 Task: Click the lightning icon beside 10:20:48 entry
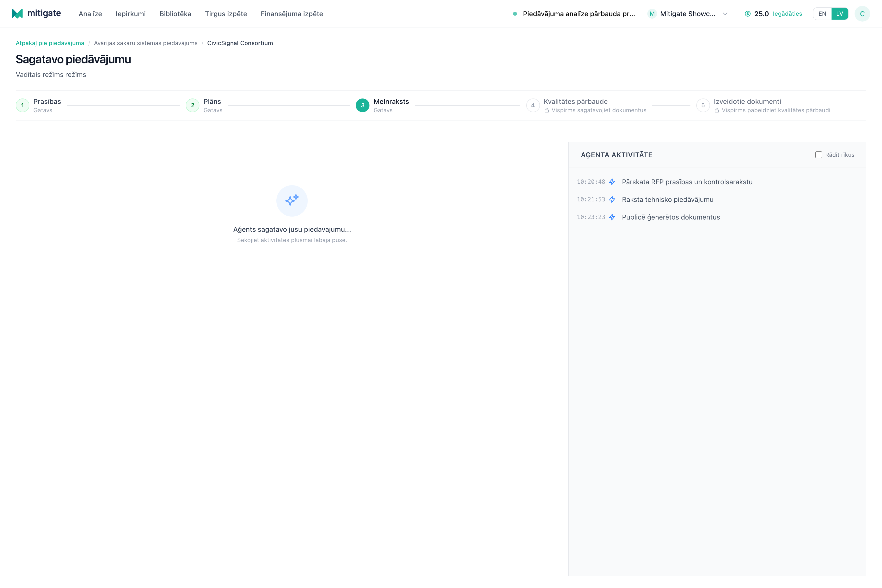[612, 182]
